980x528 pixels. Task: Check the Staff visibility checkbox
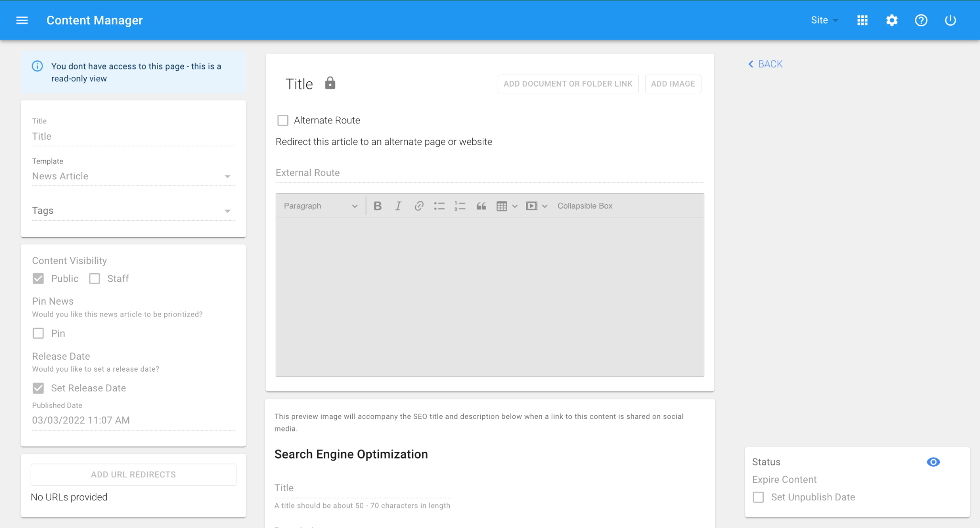coord(95,278)
